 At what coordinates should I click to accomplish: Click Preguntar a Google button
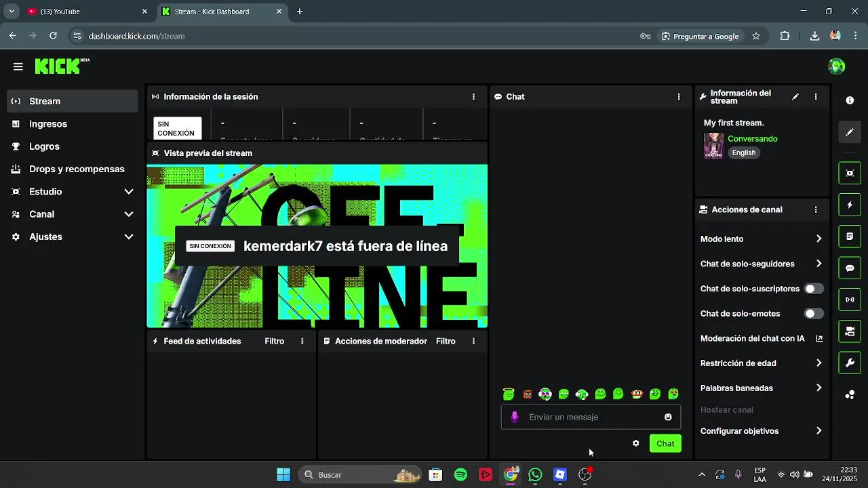pos(701,36)
